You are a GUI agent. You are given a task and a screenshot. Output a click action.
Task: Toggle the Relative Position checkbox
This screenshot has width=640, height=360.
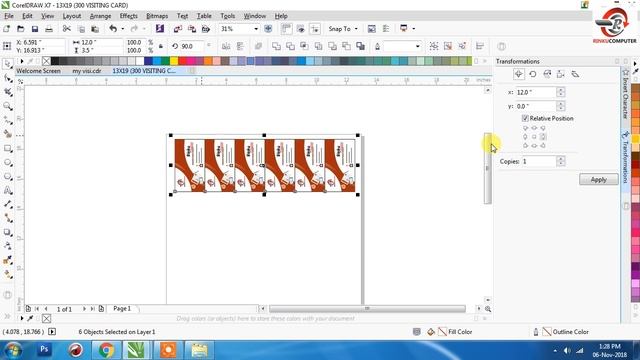[525, 118]
